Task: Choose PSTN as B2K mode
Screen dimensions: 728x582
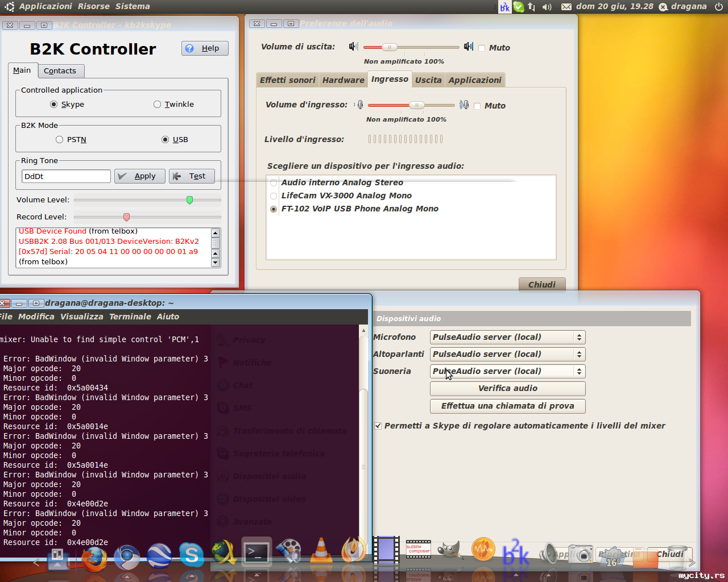Action: click(x=60, y=140)
